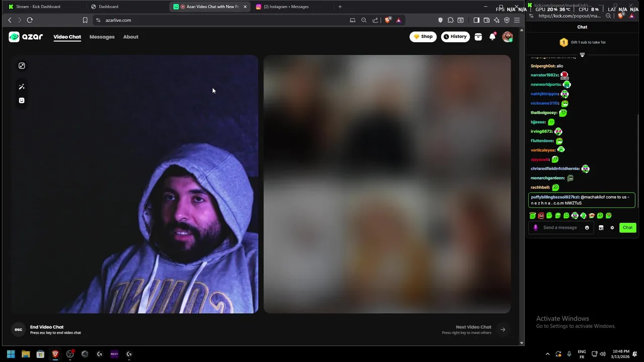Open NZXT app from taskbar
The width and height of the screenshot is (644, 362).
[x=114, y=354]
